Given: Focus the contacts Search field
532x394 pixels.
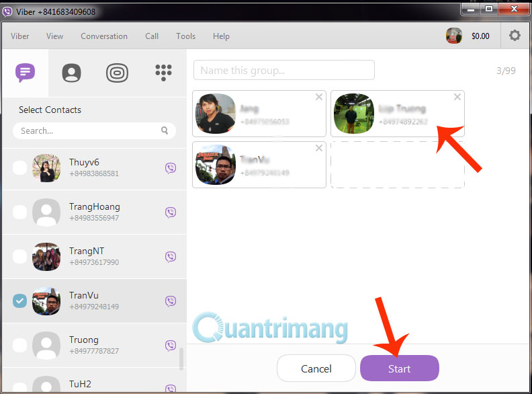Looking at the screenshot, I should 94,130.
